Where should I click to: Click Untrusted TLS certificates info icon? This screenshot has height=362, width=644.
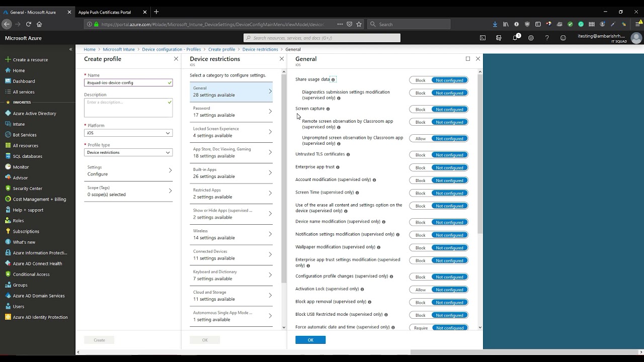click(x=348, y=154)
